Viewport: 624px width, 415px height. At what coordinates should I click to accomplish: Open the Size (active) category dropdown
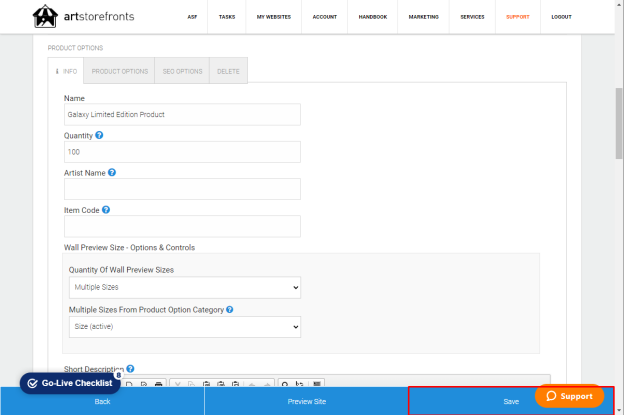[x=185, y=327]
